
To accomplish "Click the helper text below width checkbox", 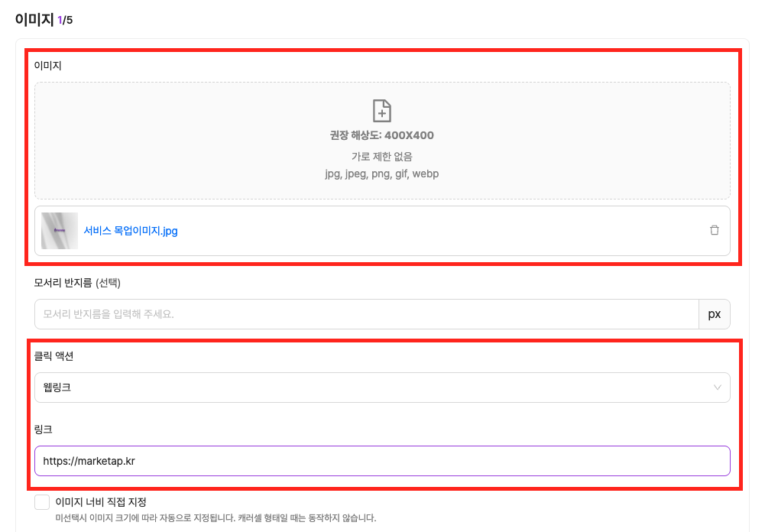I will (x=216, y=518).
